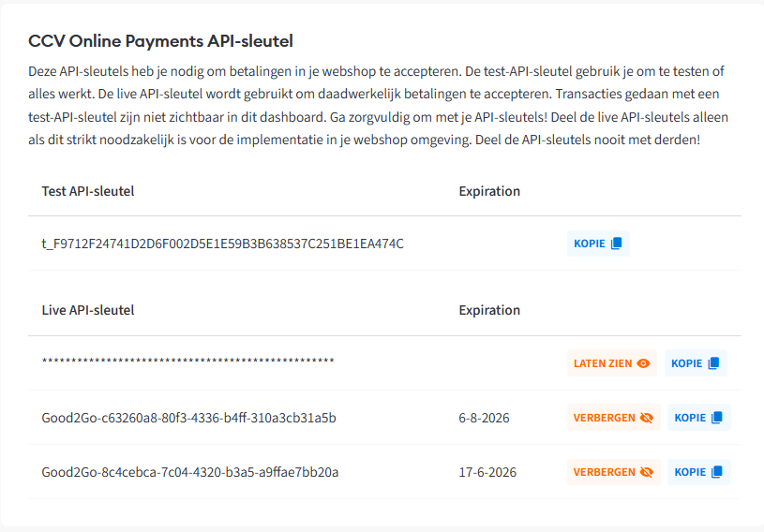Viewport: 764px width, 532px height.
Task: Hide the Good2Go-8c4cebca key using Verbergen
Action: tap(613, 472)
